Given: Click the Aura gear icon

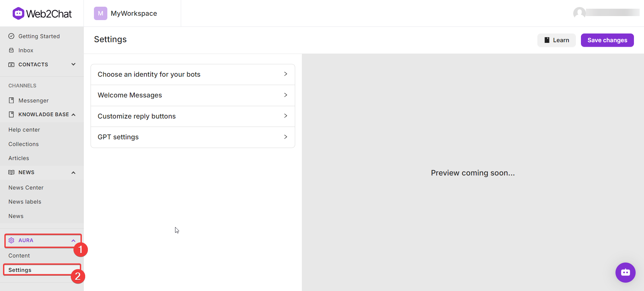Looking at the screenshot, I should click(11, 240).
